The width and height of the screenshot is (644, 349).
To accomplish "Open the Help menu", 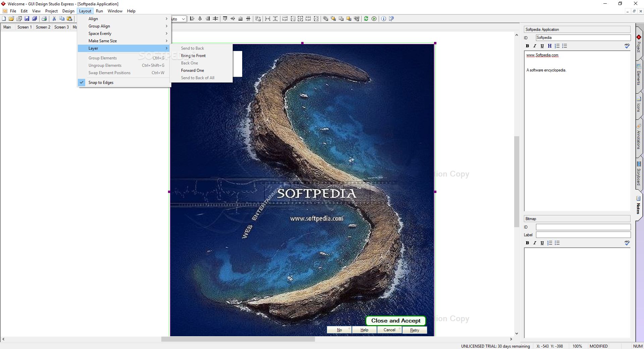I will coord(131,11).
